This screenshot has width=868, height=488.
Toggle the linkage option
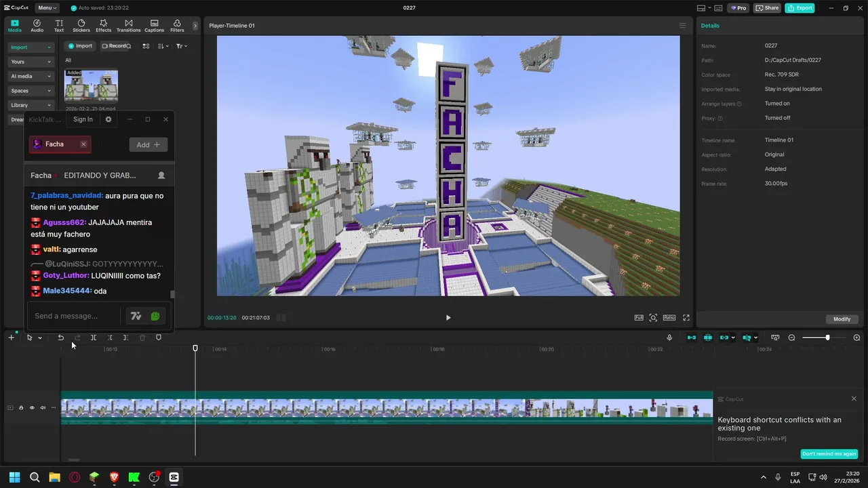(x=724, y=338)
